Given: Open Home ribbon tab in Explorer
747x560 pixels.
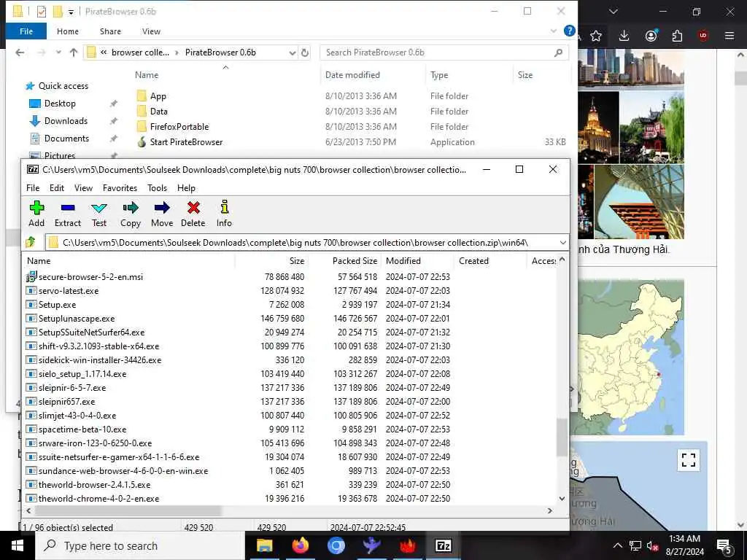Looking at the screenshot, I should (68, 31).
